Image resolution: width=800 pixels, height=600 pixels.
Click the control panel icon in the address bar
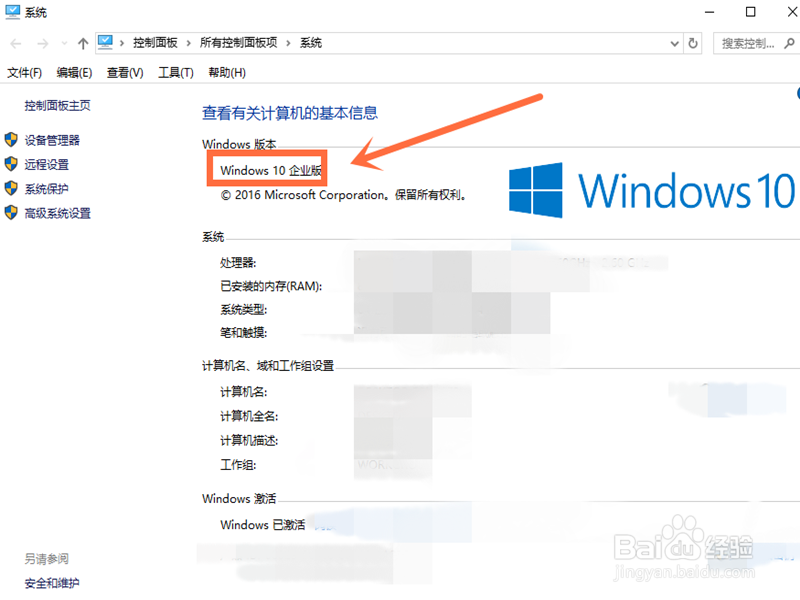point(106,43)
